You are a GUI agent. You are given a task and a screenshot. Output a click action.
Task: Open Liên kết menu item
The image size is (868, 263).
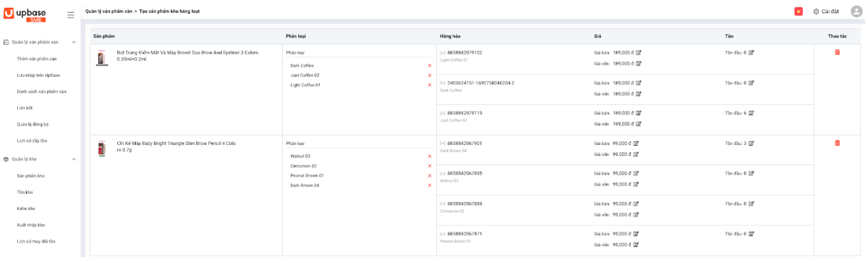coord(25,108)
